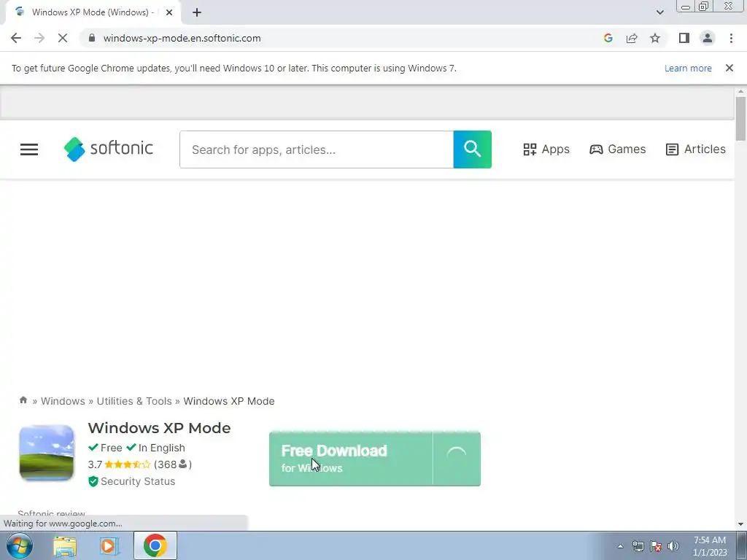
Task: Open the Utilities & Tools breadcrumb link
Action: point(134,401)
